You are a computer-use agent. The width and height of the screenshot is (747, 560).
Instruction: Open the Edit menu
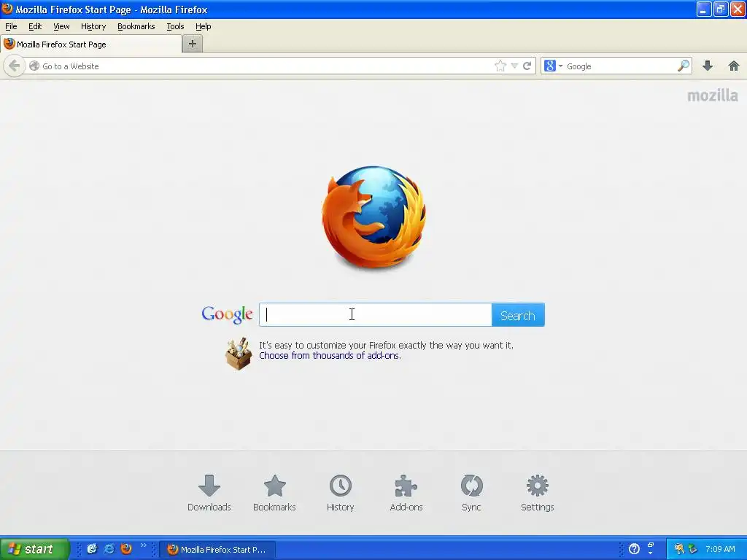(35, 26)
